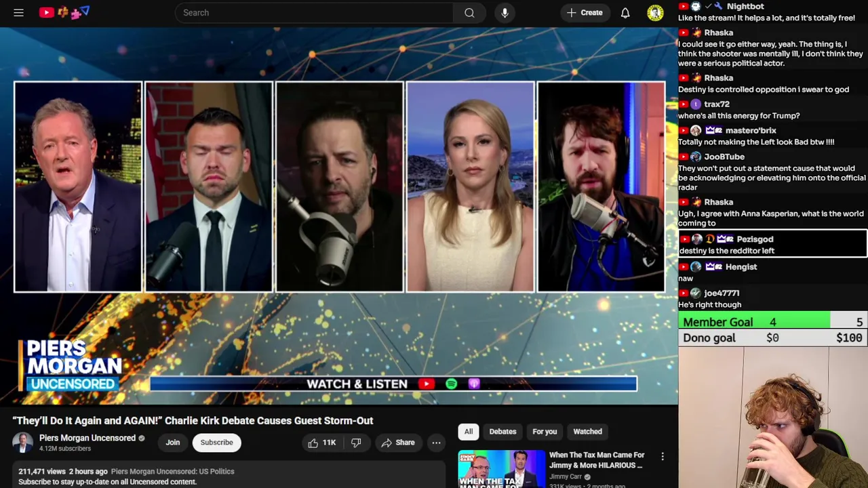The height and width of the screenshot is (488, 868).
Task: Dislike the video with thumbs down
Action: pyautogui.click(x=355, y=443)
